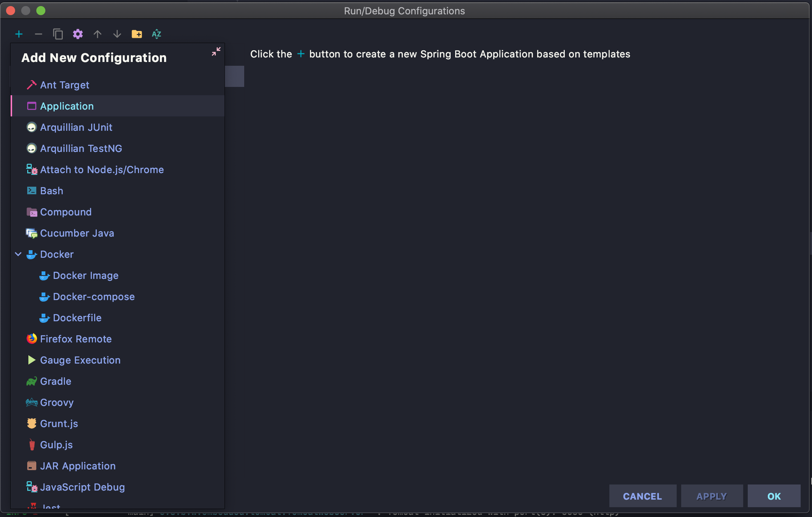
Task: Pick Gradle configuration type
Action: point(56,381)
